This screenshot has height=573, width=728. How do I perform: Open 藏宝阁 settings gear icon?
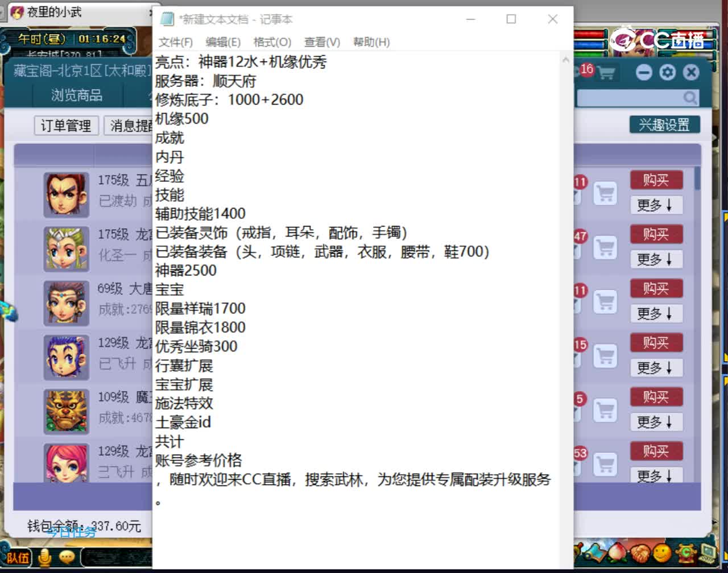[668, 72]
